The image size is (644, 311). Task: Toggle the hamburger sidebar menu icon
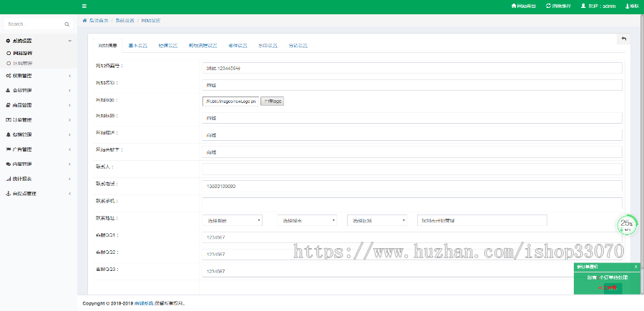(84, 6)
